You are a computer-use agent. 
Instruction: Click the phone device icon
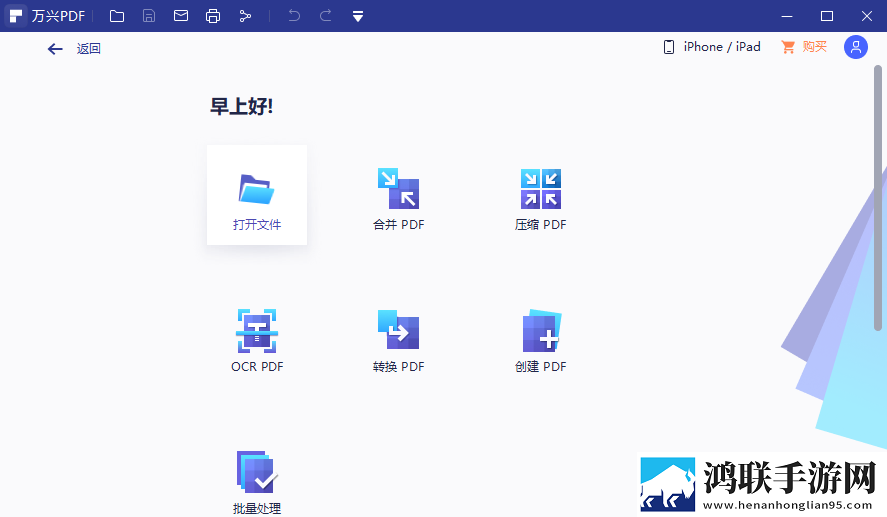tap(669, 47)
